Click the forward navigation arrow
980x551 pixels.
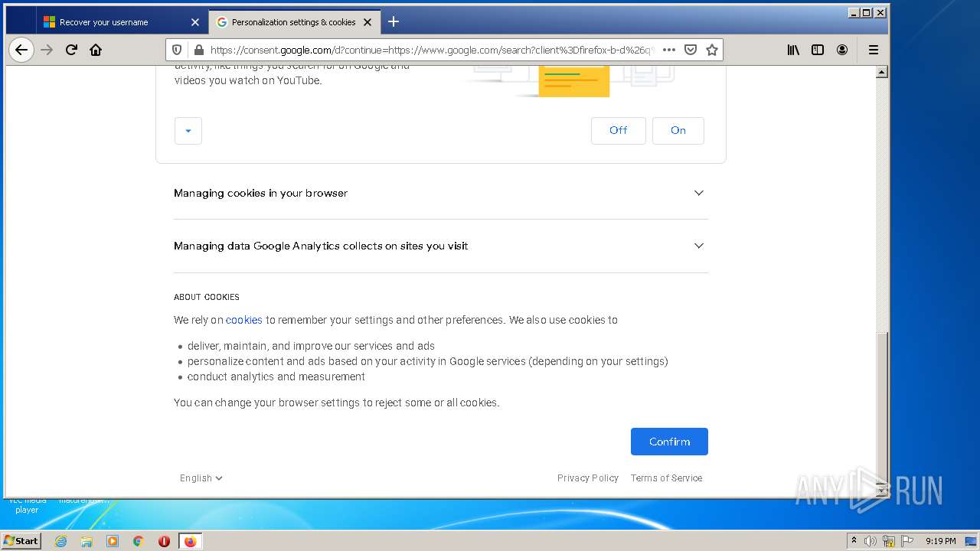coord(47,50)
